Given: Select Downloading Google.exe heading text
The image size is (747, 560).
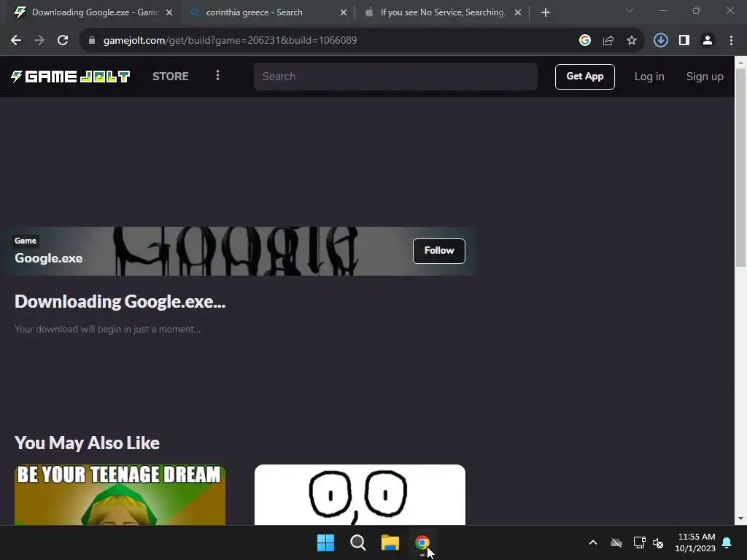Looking at the screenshot, I should (x=120, y=302).
